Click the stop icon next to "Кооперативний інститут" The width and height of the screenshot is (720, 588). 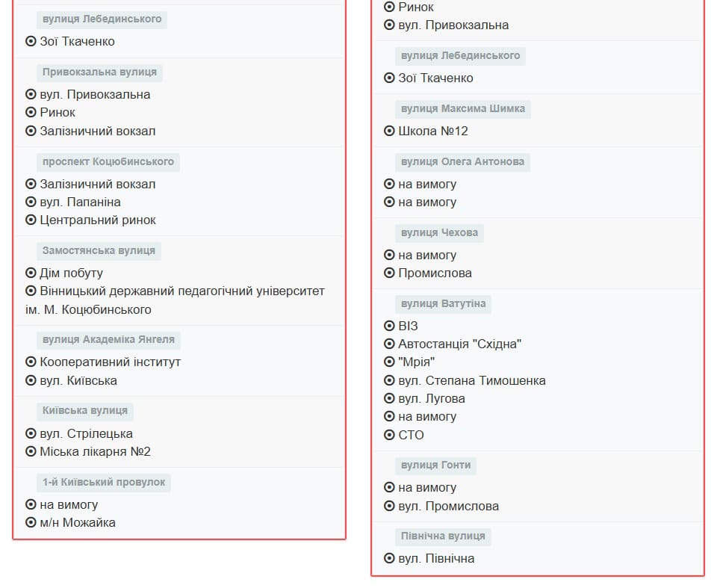click(x=31, y=362)
